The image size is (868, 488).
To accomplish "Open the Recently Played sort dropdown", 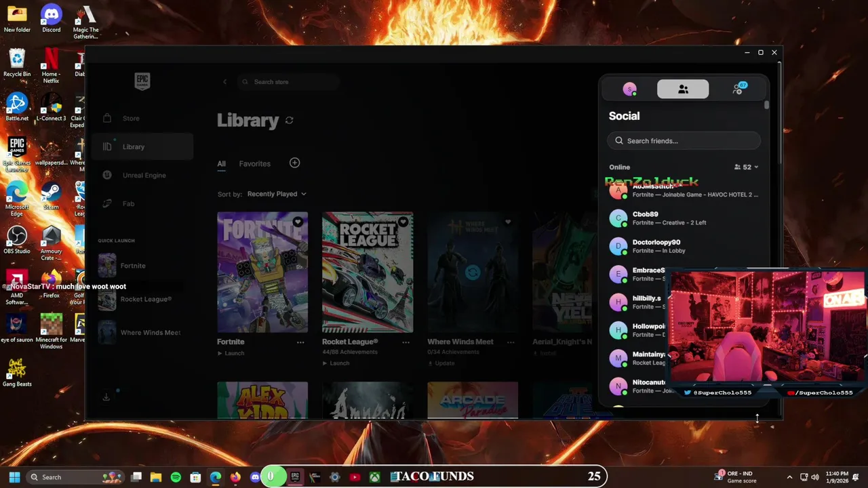I will [277, 194].
